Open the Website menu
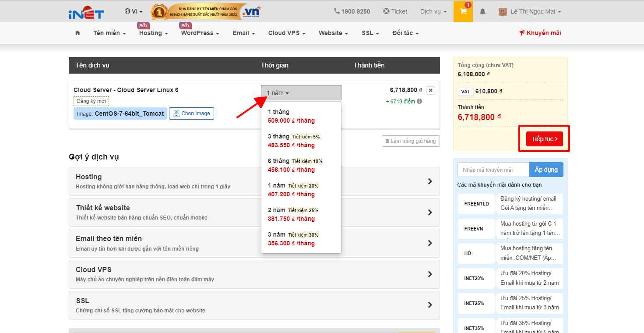 (333, 33)
